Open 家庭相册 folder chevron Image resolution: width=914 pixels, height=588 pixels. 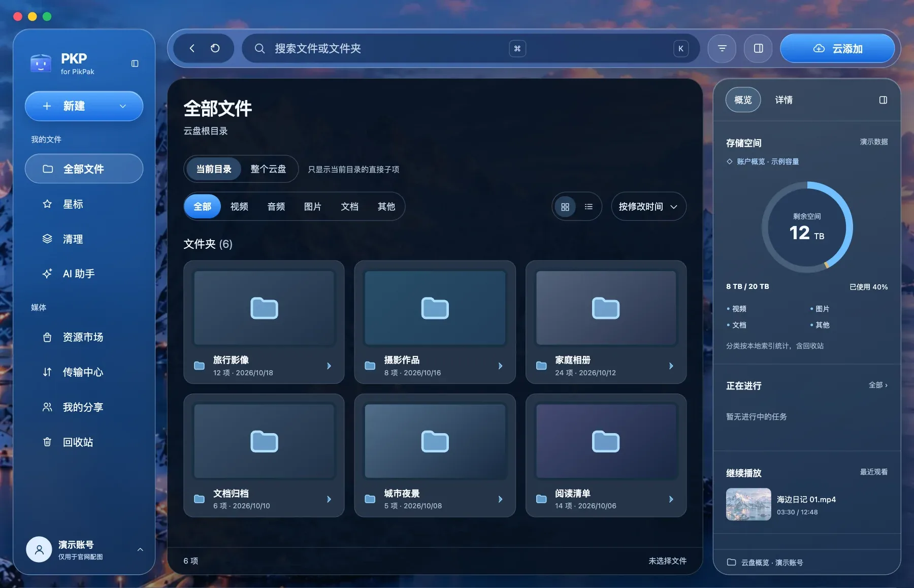point(671,366)
